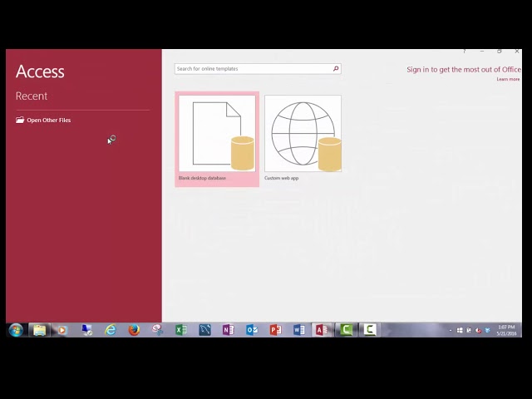Open the Learn more link
532x399 pixels.
(x=508, y=79)
